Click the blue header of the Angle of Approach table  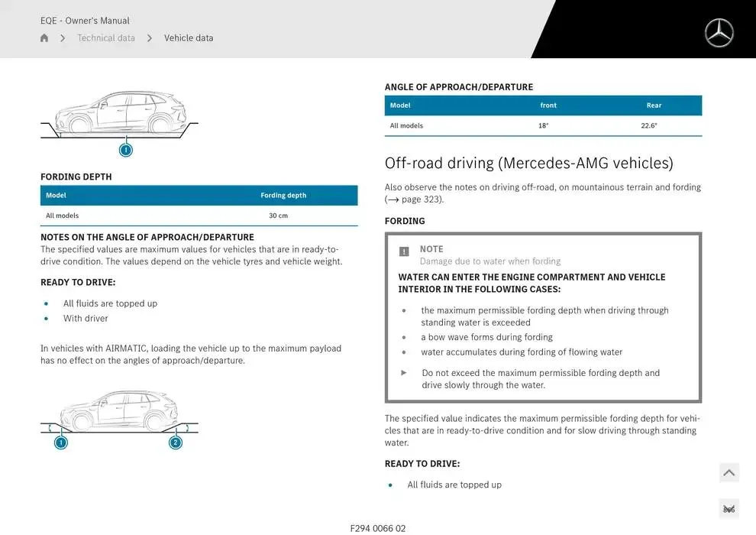[543, 105]
